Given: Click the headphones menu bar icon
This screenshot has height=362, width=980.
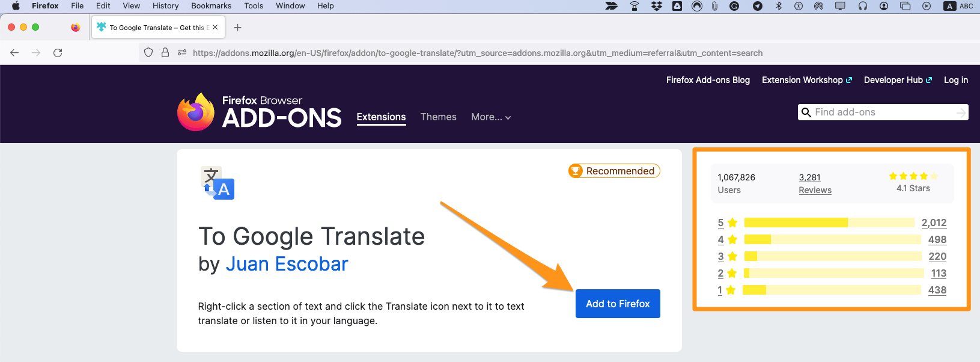Looking at the screenshot, I should [x=863, y=6].
